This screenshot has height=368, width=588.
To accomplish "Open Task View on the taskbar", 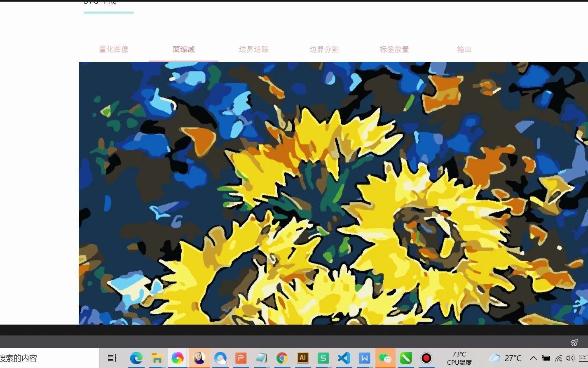I will (112, 358).
